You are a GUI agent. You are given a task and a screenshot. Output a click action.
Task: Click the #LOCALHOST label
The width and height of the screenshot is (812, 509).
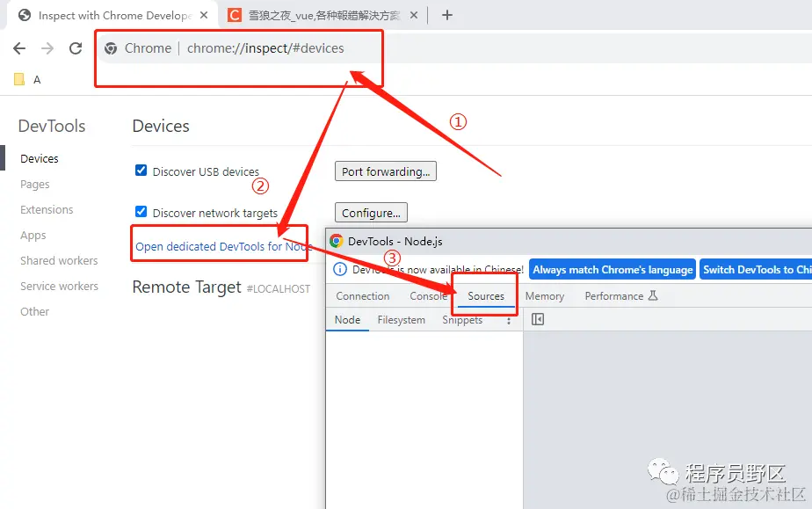(x=279, y=289)
